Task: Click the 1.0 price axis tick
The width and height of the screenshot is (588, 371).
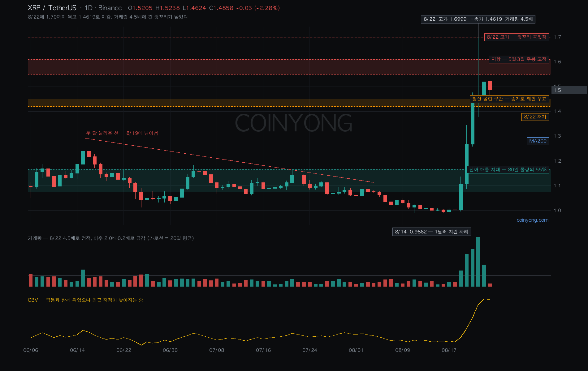Action: tap(557, 211)
